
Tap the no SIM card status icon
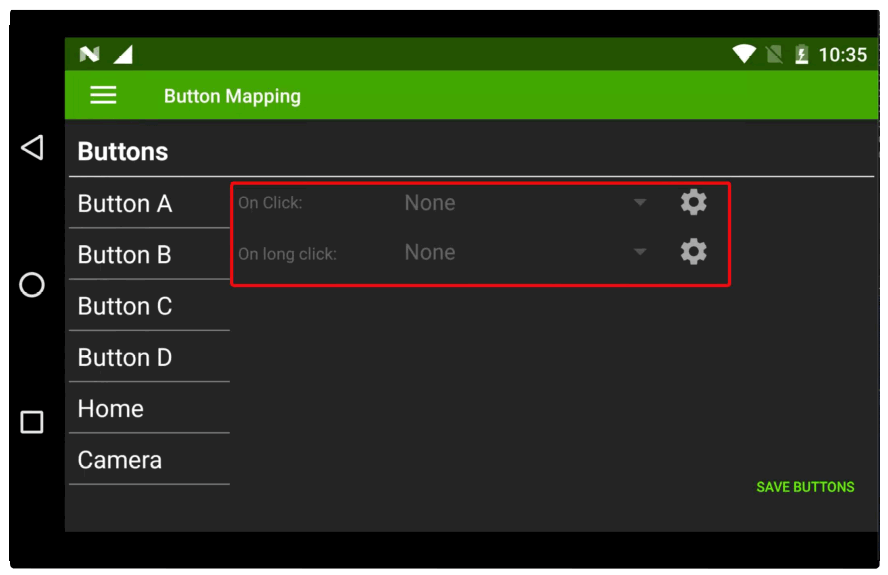(x=774, y=54)
